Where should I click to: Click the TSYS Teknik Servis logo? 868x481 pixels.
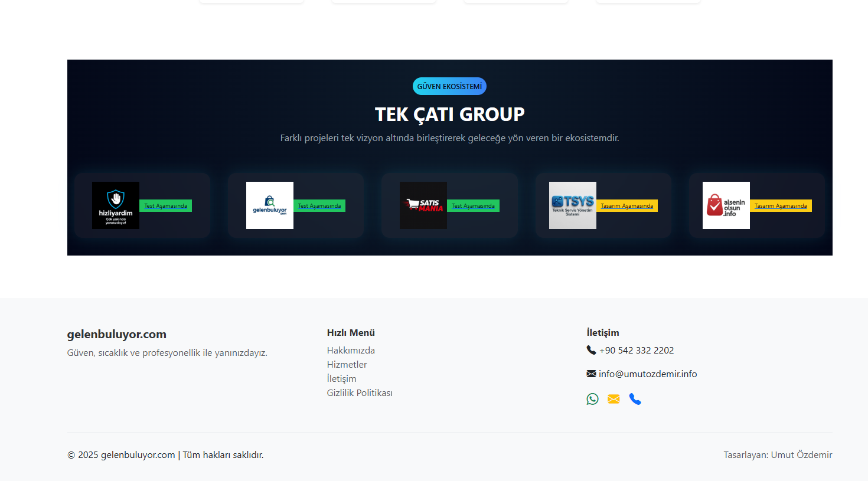click(x=573, y=205)
